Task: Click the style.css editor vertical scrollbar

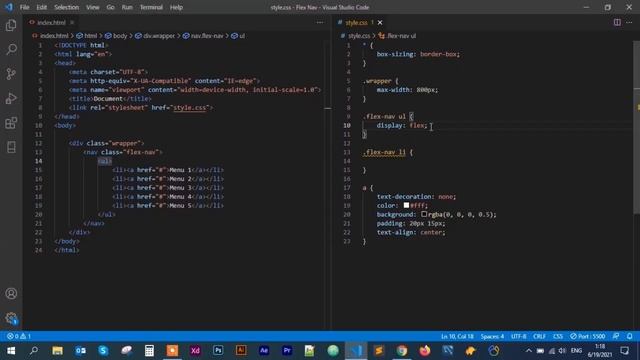Action: pos(636,127)
